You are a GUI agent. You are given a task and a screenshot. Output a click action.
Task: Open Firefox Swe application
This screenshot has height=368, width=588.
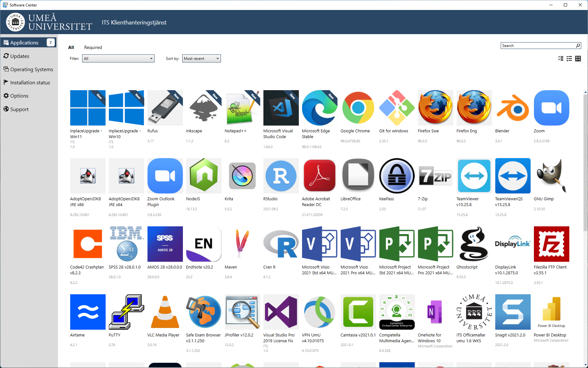pos(435,108)
